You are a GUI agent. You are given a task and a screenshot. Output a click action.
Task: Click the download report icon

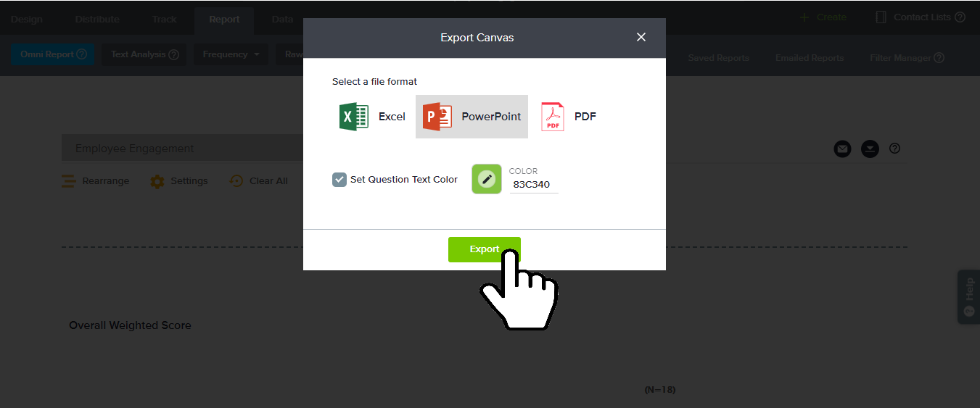click(870, 149)
